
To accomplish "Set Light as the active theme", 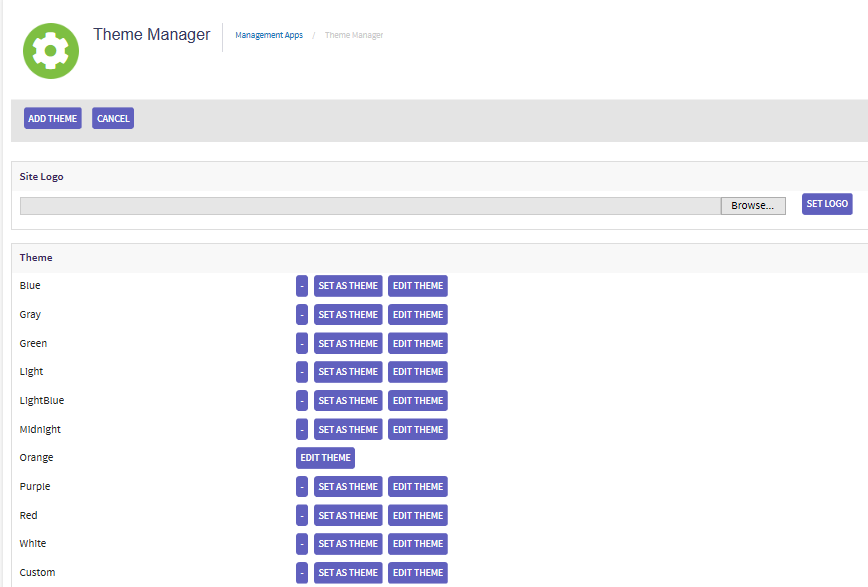I will 348,372.
